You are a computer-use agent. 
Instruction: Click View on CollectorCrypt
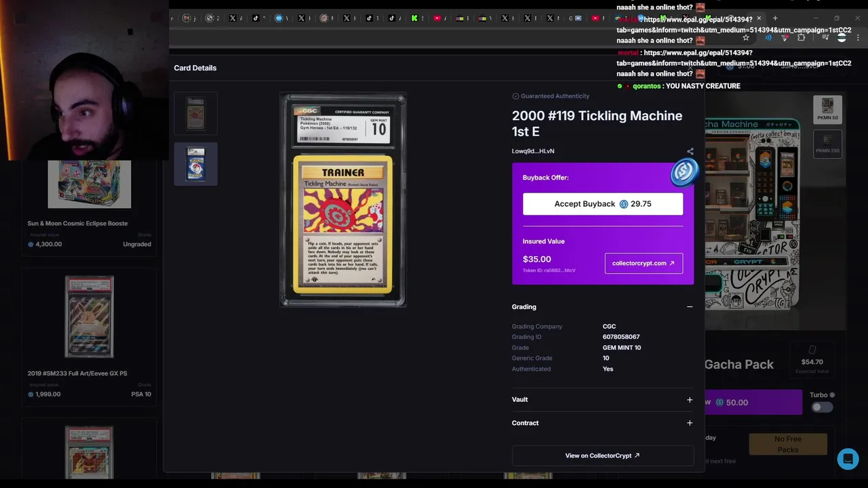point(603,455)
